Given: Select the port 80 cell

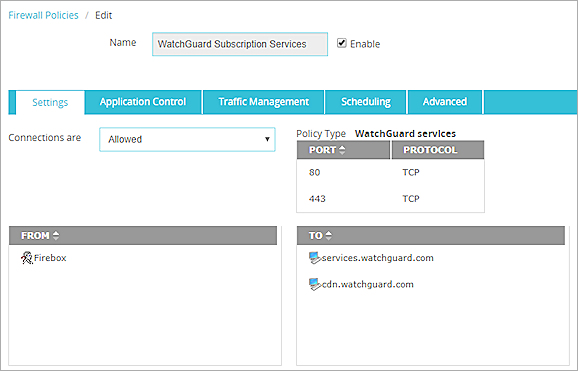Looking at the screenshot, I should (x=314, y=173).
